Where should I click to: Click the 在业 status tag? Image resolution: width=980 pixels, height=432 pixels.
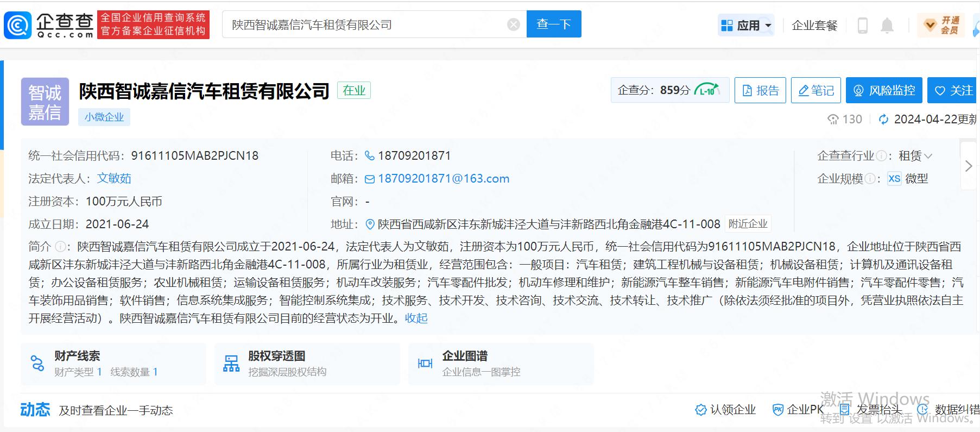pos(354,90)
